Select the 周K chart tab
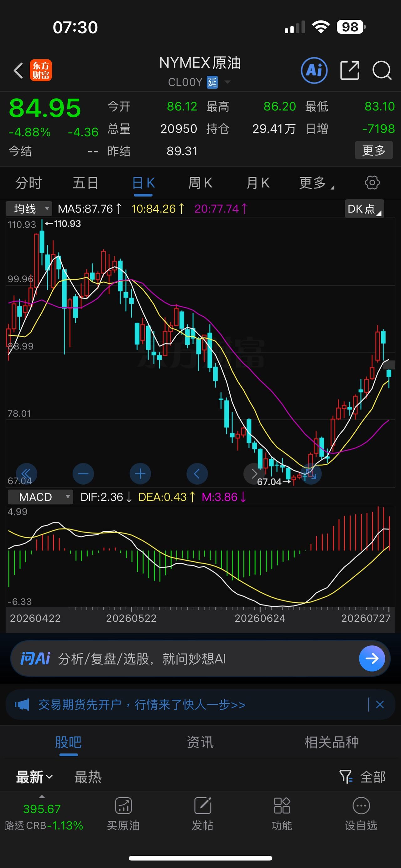Viewport: 401px width, 868px height. [200, 183]
